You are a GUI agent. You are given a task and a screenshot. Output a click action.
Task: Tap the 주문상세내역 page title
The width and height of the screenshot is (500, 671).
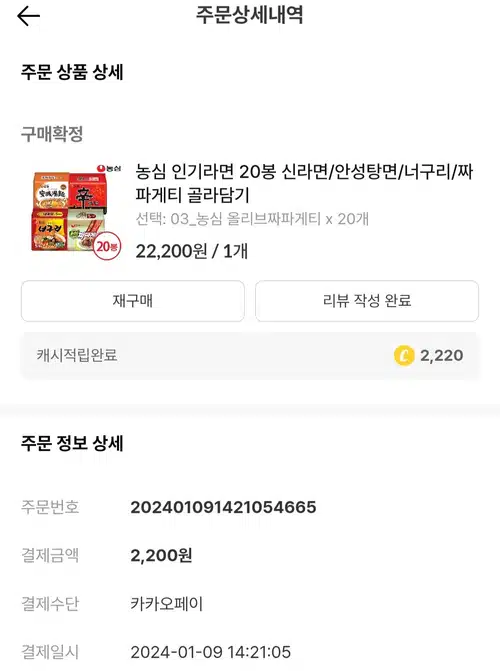[250, 15]
